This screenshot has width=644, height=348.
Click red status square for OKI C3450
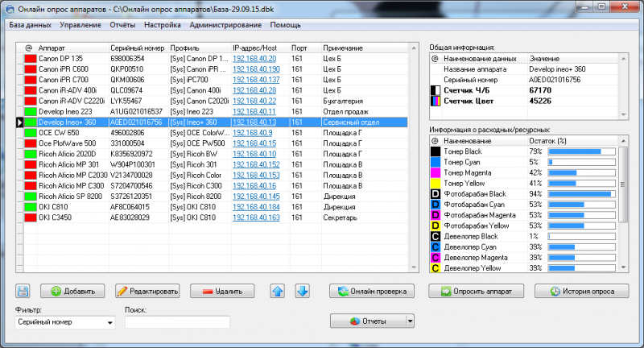point(31,217)
